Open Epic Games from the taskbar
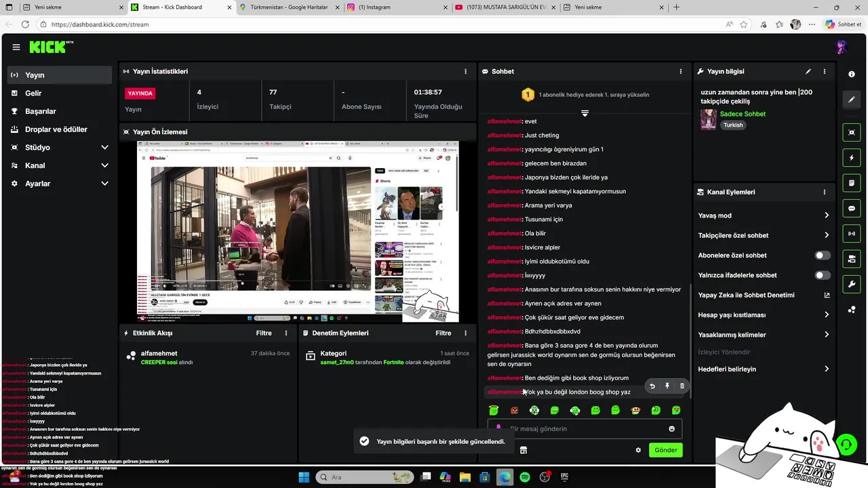Viewport: 868px width, 488px height. point(564,477)
